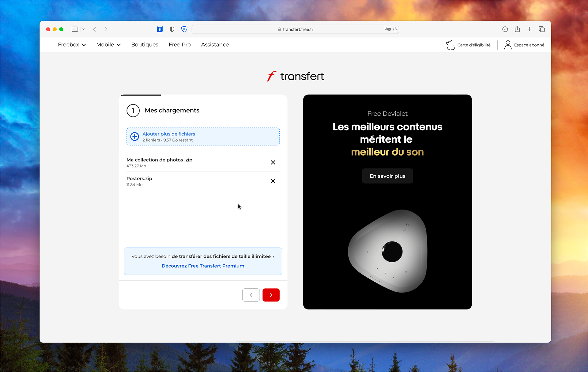588x372 pixels.
Task: Go to next step with red arrow
Action: pos(271,295)
